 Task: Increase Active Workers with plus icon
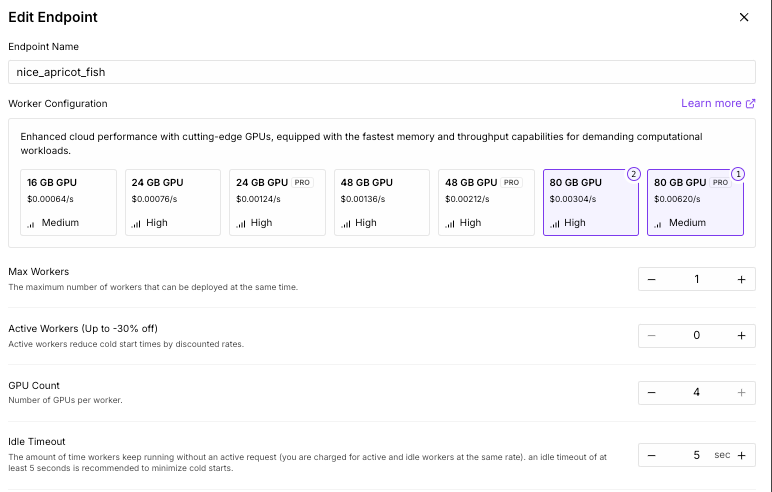click(x=741, y=335)
